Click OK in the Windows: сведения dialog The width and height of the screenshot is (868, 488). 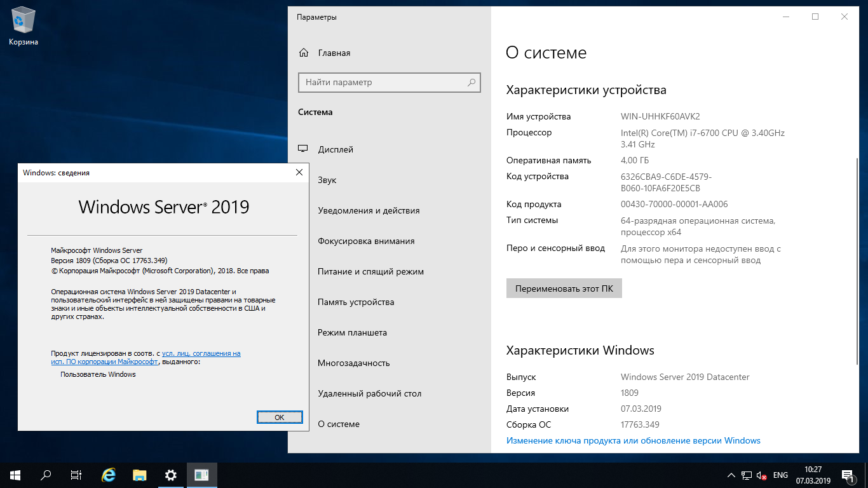[x=280, y=417]
